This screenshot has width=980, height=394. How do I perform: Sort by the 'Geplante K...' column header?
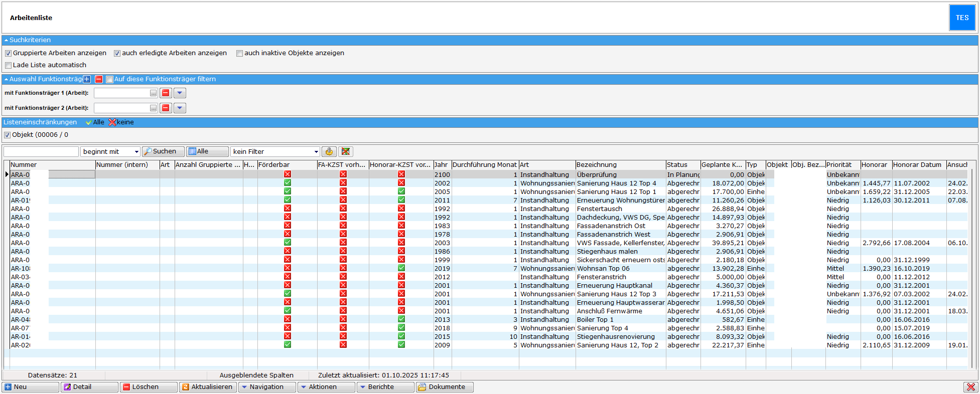pos(722,165)
